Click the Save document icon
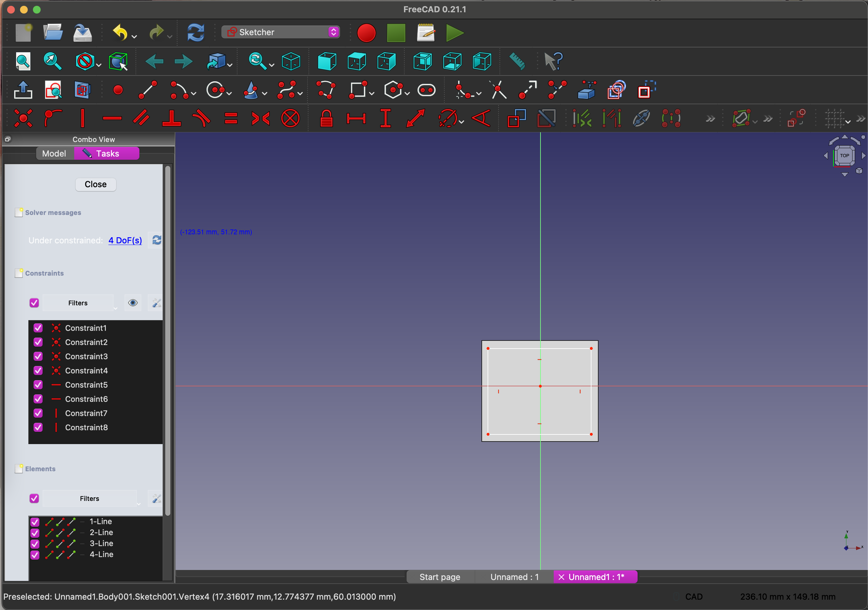 point(82,33)
